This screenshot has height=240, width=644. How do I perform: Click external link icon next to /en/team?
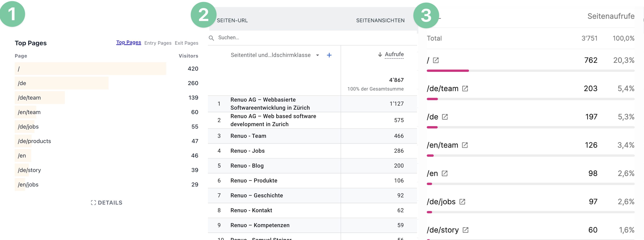[x=465, y=145]
